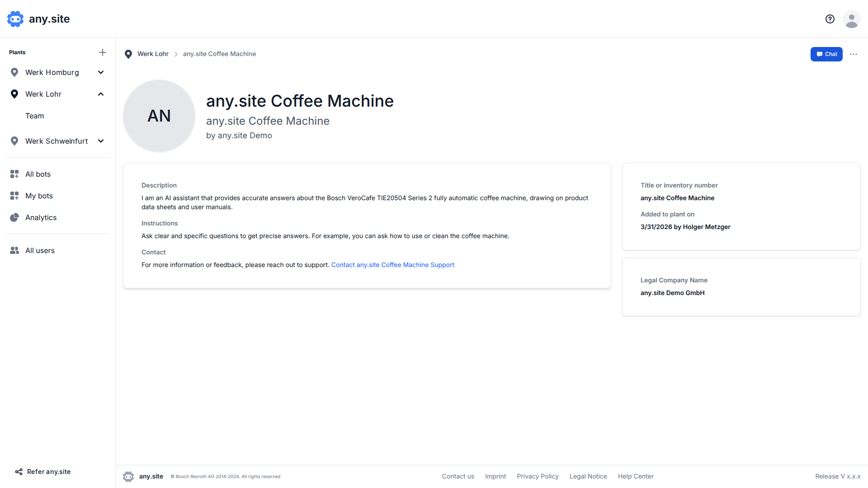Expand the Werk Homburg plant chevron
Viewport: 868px width, 488px height.
(101, 72)
